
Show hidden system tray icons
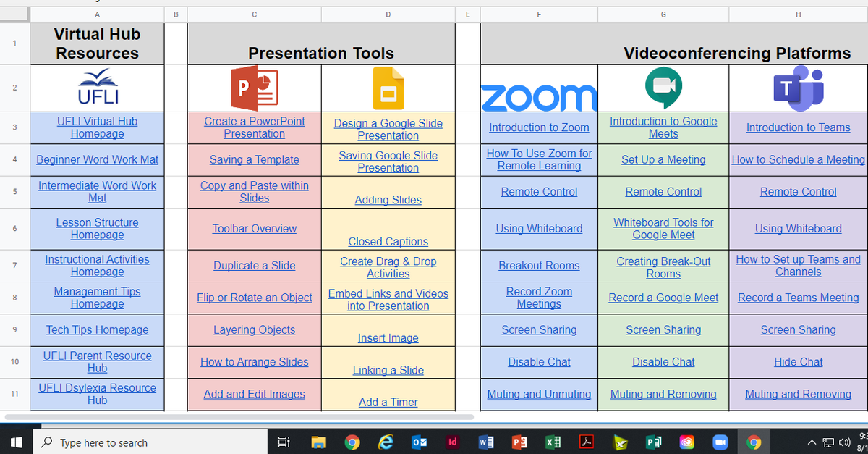812,442
